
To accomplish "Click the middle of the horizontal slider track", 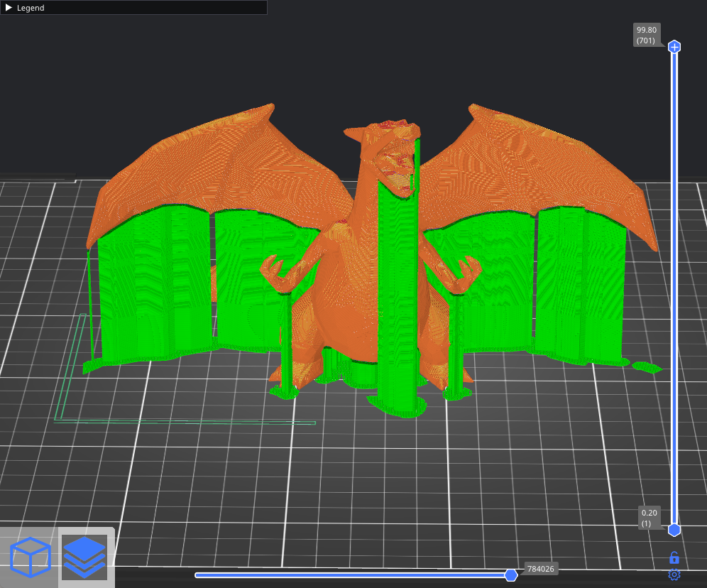I will pyautogui.click(x=351, y=575).
